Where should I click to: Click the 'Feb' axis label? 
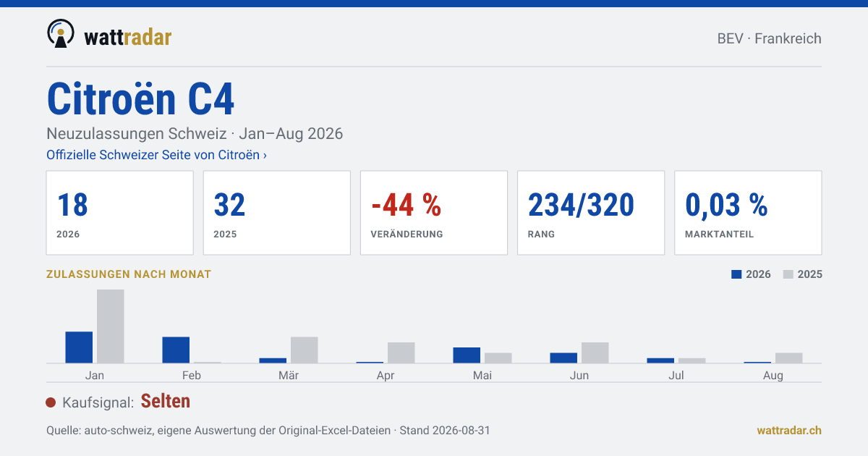(192, 376)
